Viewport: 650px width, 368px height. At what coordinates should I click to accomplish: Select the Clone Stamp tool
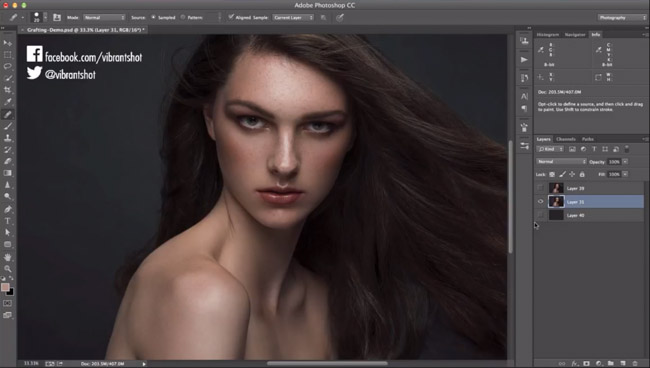pyautogui.click(x=7, y=138)
